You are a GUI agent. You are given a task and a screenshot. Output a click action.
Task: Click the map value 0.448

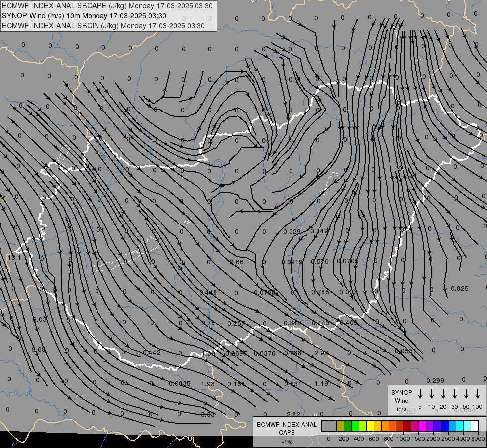(x=208, y=293)
